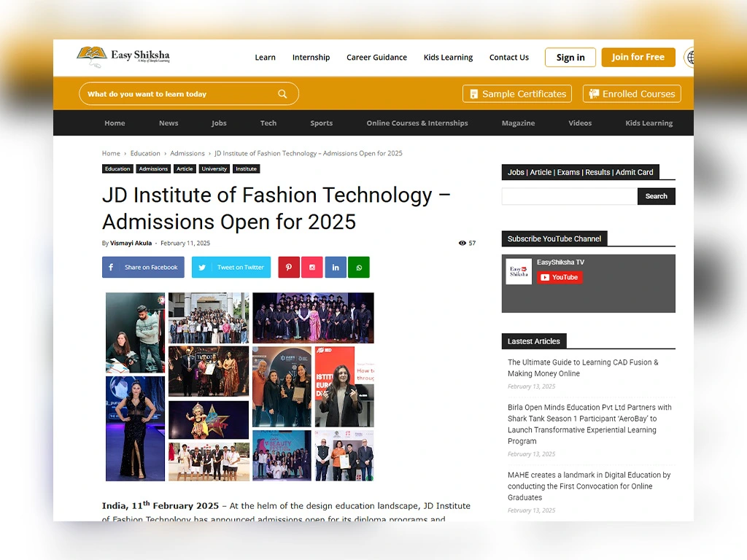
Task: Open Contact Us page
Action: click(x=508, y=57)
